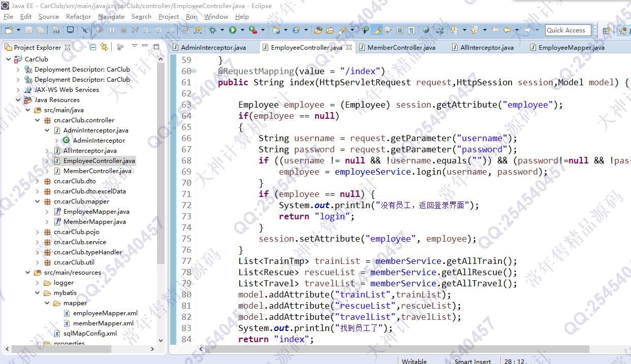Open the Web Browser globe icon
Image resolution: width=631 pixels, height=364 pixels.
click(x=425, y=30)
